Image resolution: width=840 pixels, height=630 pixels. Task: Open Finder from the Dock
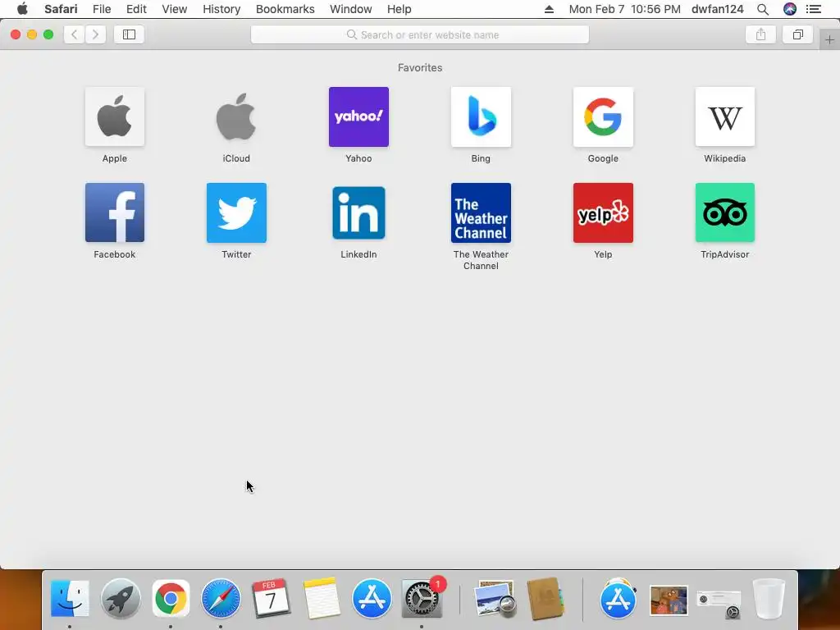click(x=70, y=598)
